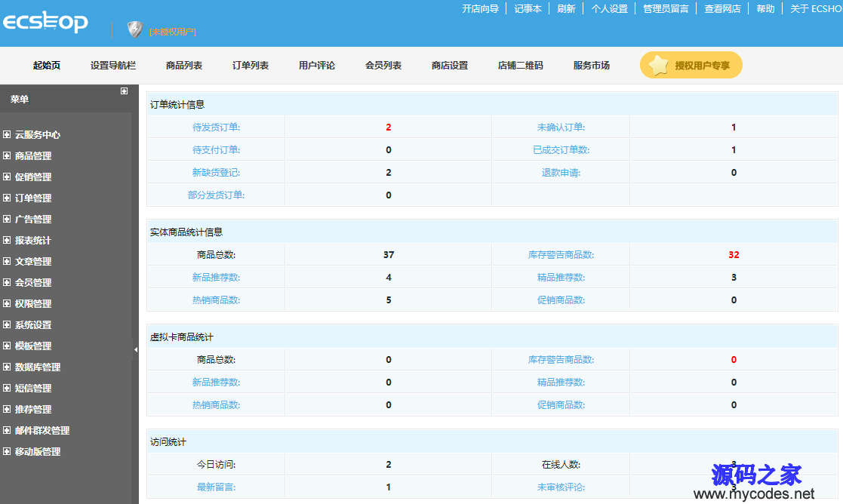The height and width of the screenshot is (504, 843).
Task: Click 新品推荐数 in 实体商品统计信息
Action: pos(216,277)
